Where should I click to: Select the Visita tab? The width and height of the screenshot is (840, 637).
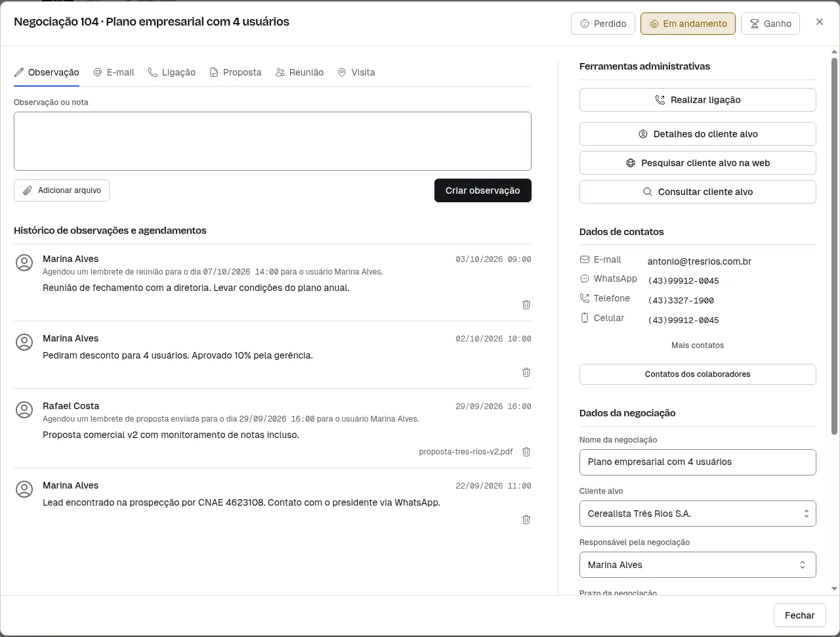356,72
